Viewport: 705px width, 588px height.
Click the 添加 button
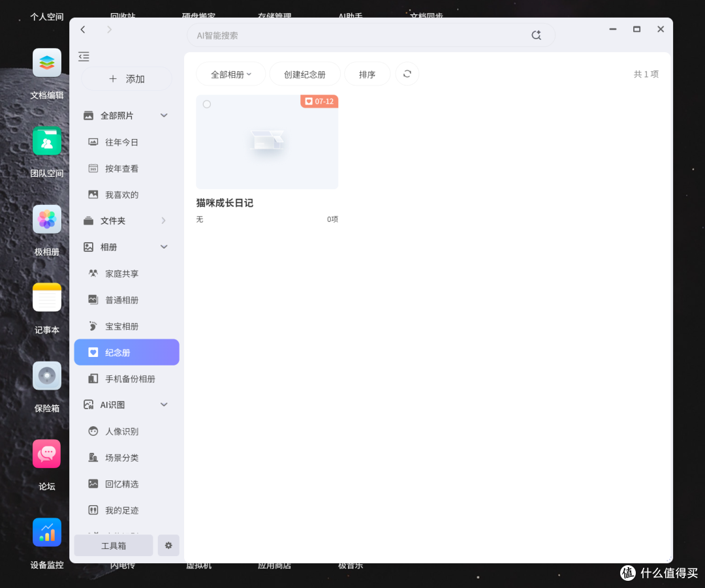(x=127, y=79)
